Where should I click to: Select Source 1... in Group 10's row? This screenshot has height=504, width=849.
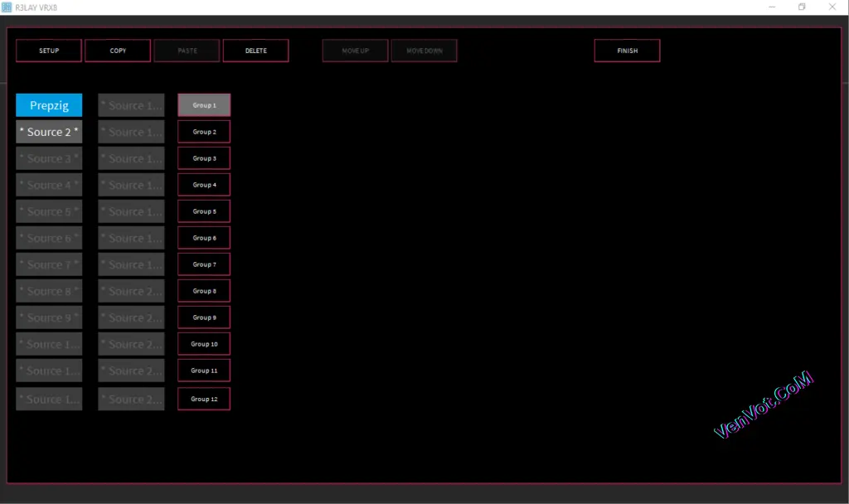(x=49, y=344)
